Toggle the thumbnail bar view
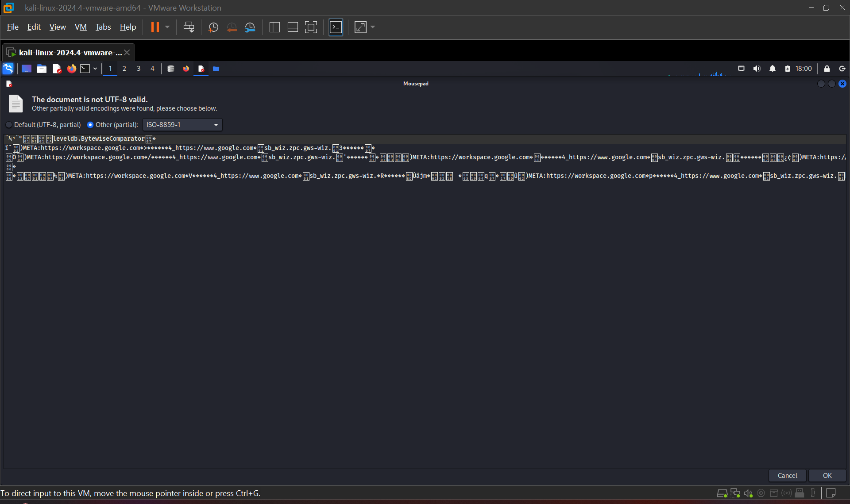The width and height of the screenshot is (850, 504). pos(293,27)
